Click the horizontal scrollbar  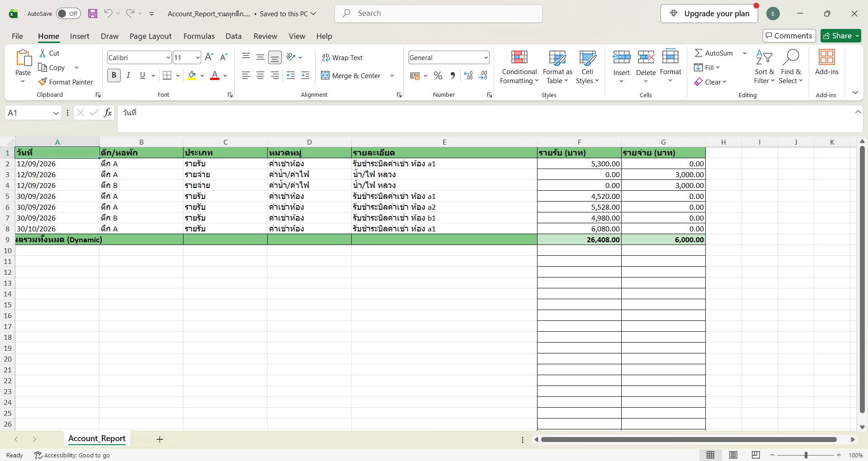689,439
